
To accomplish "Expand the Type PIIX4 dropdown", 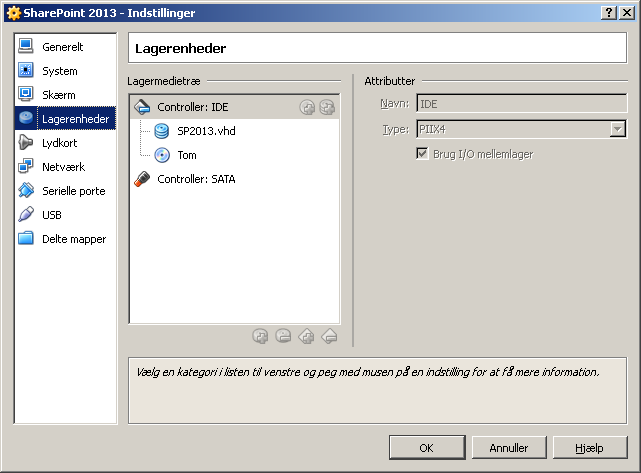I will point(618,129).
